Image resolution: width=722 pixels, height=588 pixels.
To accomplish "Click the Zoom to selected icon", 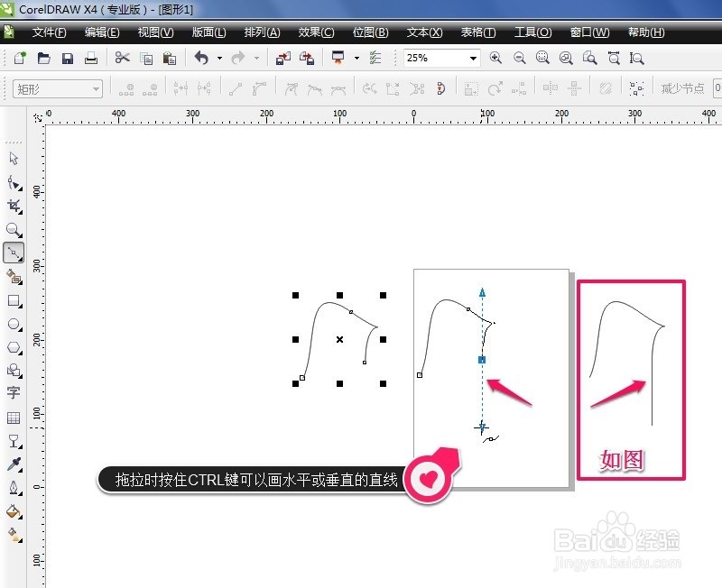I will [x=542, y=58].
